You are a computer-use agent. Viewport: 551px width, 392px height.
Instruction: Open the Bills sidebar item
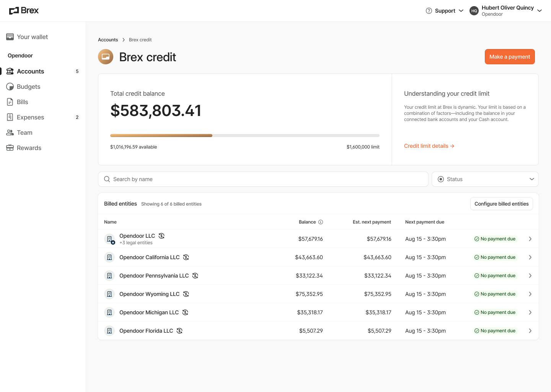pyautogui.click(x=43, y=102)
